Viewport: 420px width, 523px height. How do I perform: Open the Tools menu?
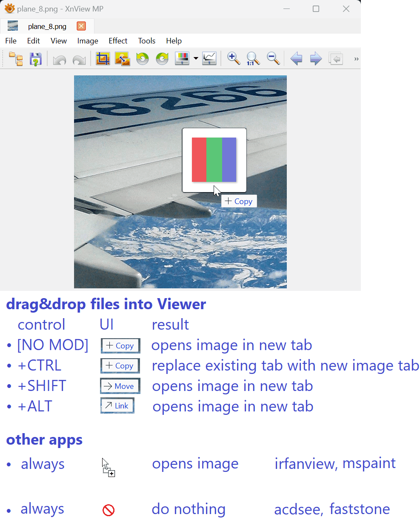point(147,41)
